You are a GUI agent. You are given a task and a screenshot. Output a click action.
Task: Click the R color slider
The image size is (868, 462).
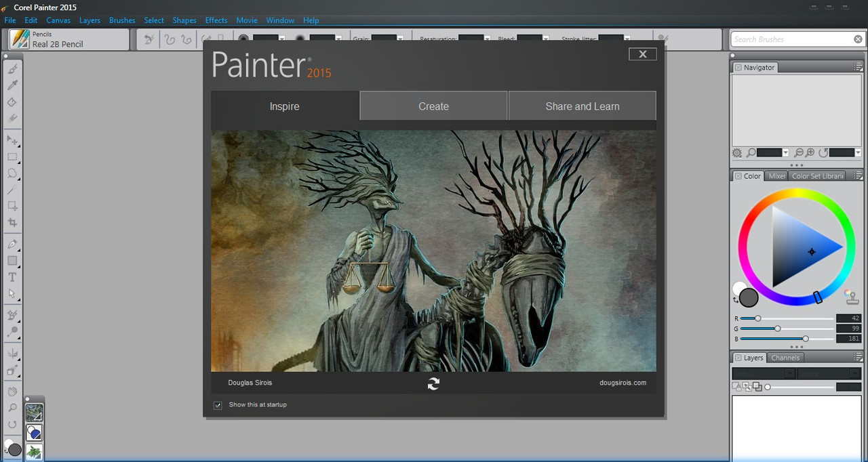tap(787, 318)
